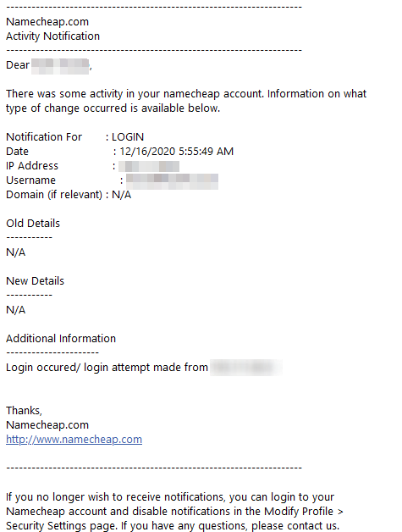The height and width of the screenshot is (532, 402).
Task: Click the blurred IP Address value
Action: point(149,166)
